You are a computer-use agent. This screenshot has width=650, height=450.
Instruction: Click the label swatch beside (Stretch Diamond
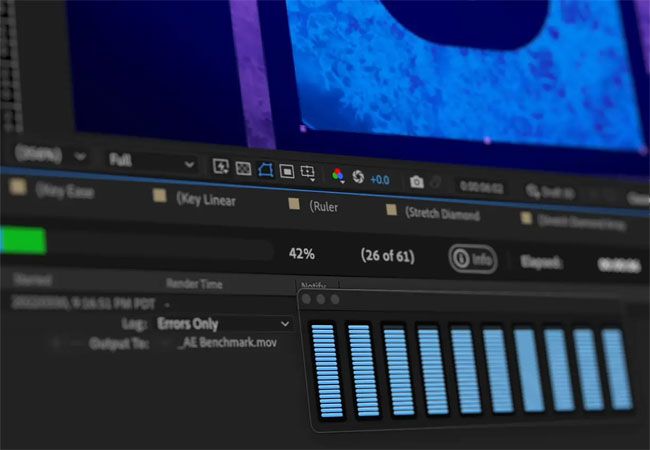(x=391, y=210)
